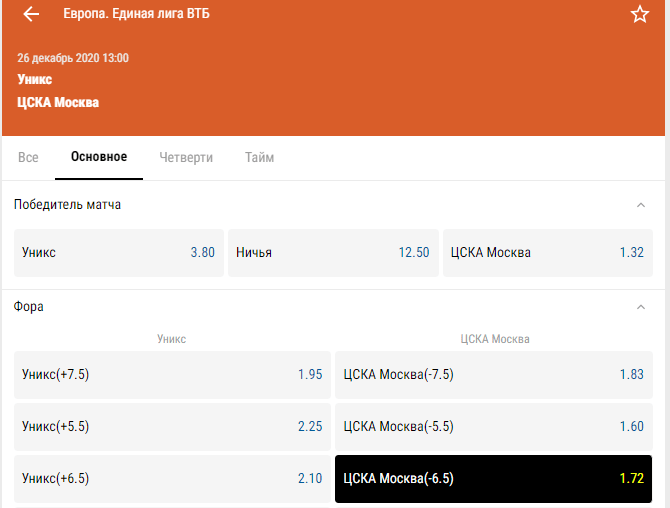
Task: Open the Тайм tab
Action: 259,157
